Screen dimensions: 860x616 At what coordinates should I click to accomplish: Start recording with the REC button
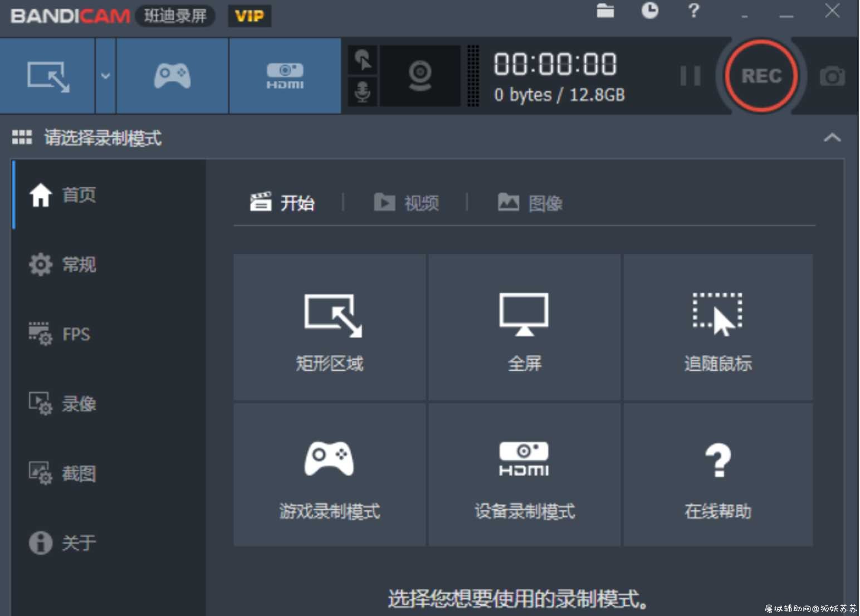[761, 76]
